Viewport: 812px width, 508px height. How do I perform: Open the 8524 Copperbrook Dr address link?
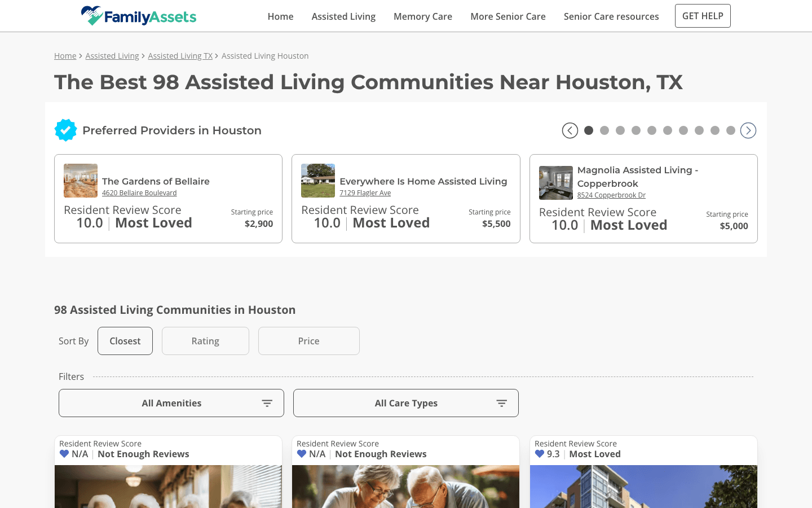point(611,195)
